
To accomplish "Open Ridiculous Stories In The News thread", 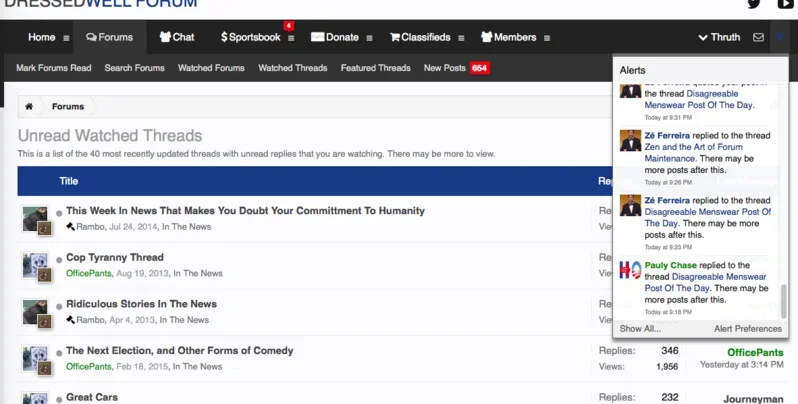I will 141,304.
